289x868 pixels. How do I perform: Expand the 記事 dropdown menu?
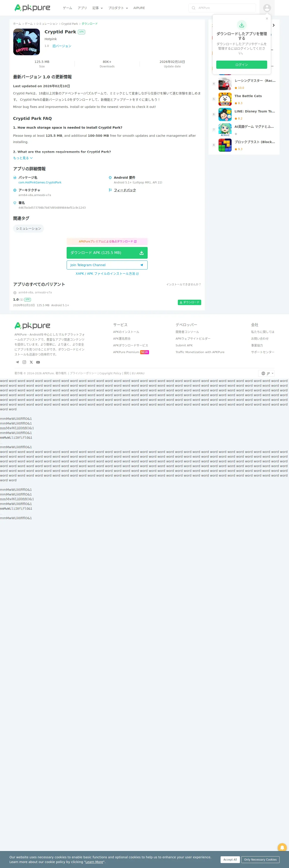tap(97, 8)
